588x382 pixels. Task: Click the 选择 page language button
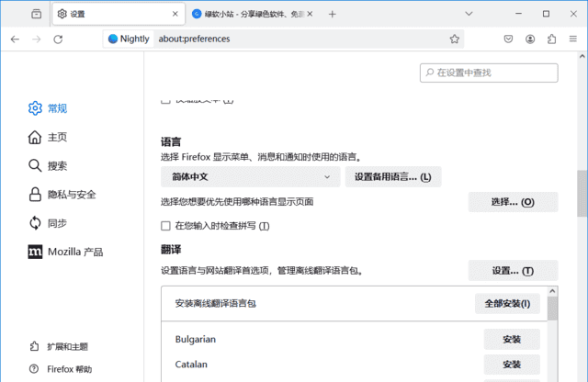[513, 202]
